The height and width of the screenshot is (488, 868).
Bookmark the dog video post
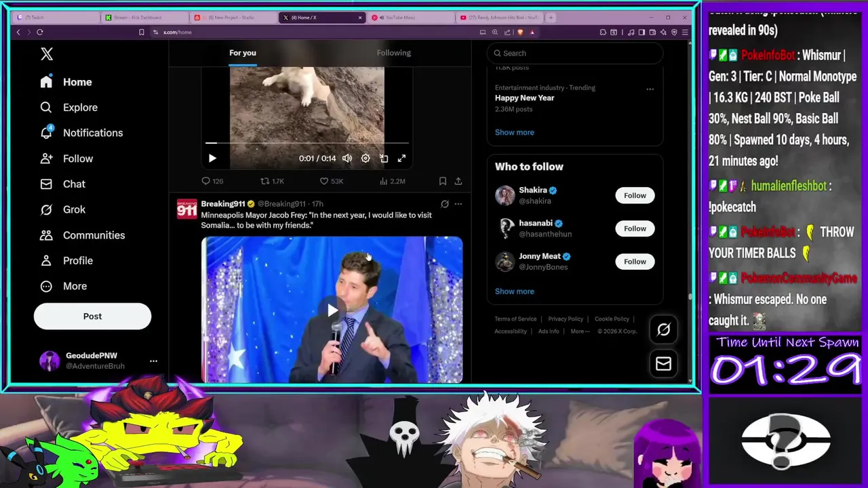click(442, 181)
